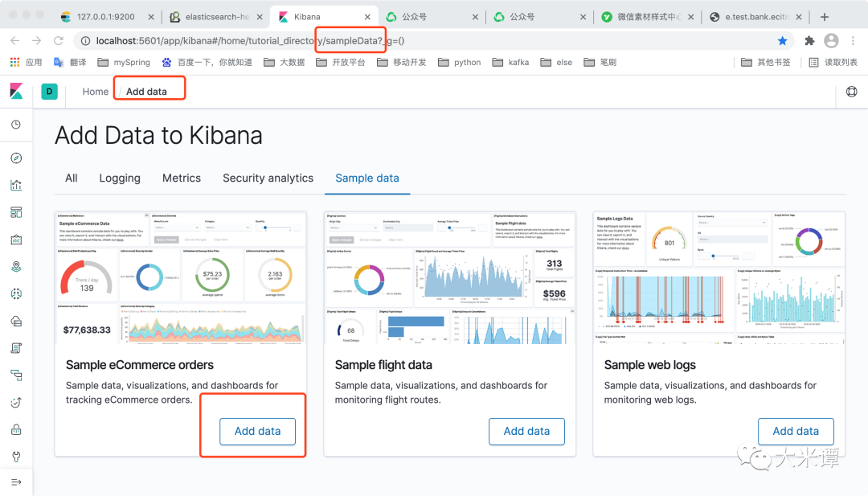
Task: Open 开放平台 bookmark folder
Action: tap(341, 62)
